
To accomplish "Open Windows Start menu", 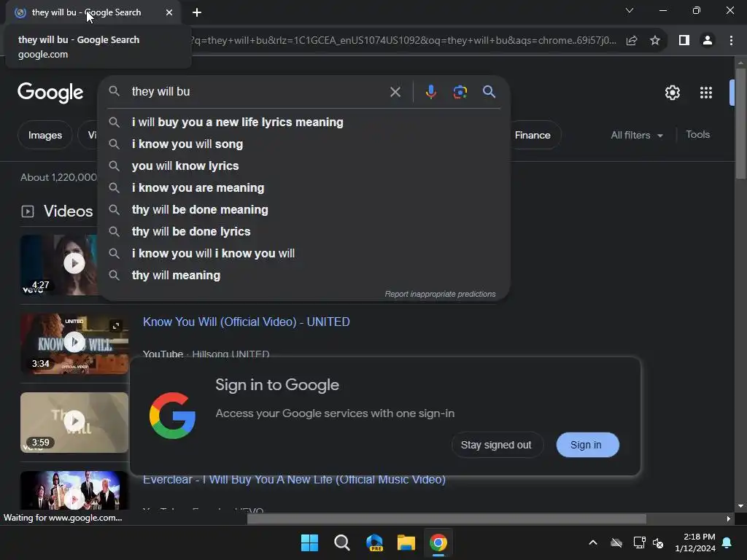I will pos(309,542).
